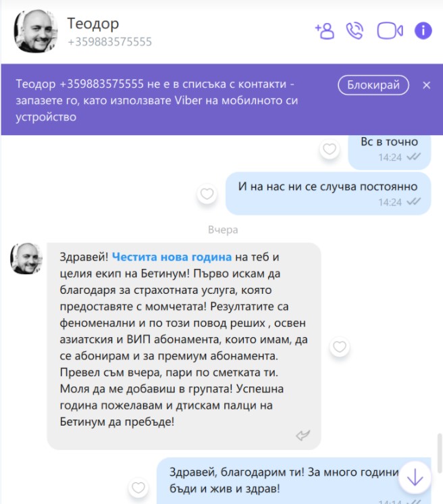Like the "Здравей, благодарим ти" reply

[138, 488]
